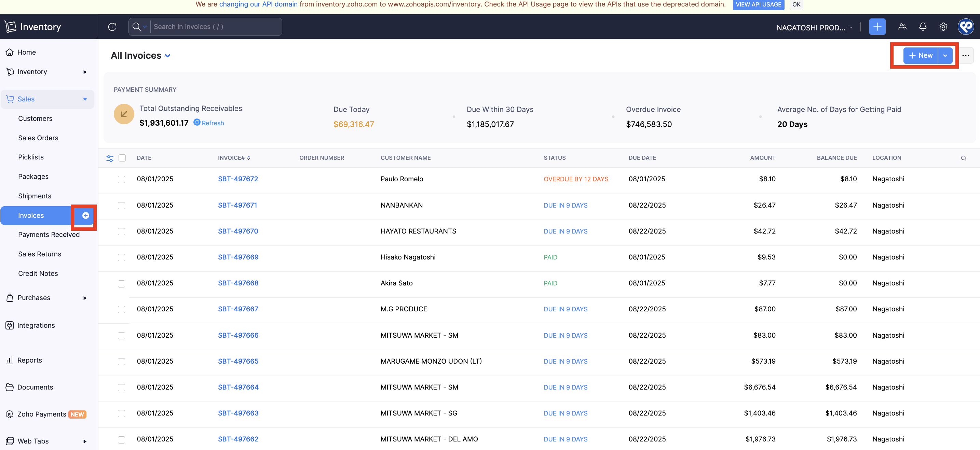Image resolution: width=980 pixels, height=450 pixels.
Task: Click the recent activity history icon
Action: click(x=112, y=27)
